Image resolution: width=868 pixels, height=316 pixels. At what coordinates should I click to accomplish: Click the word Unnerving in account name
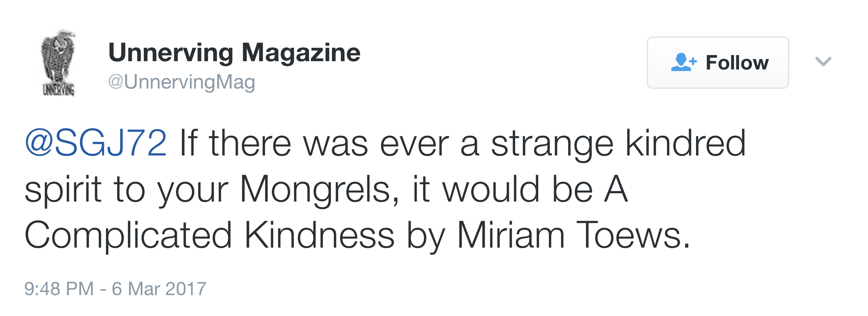pyautogui.click(x=171, y=53)
